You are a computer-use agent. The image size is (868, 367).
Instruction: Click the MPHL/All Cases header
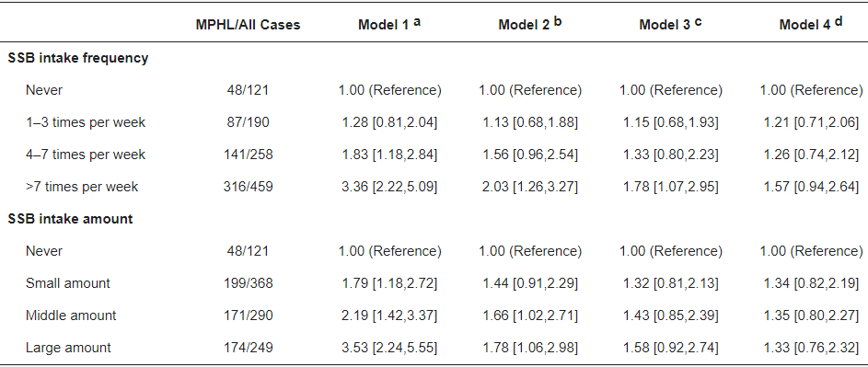point(248,26)
